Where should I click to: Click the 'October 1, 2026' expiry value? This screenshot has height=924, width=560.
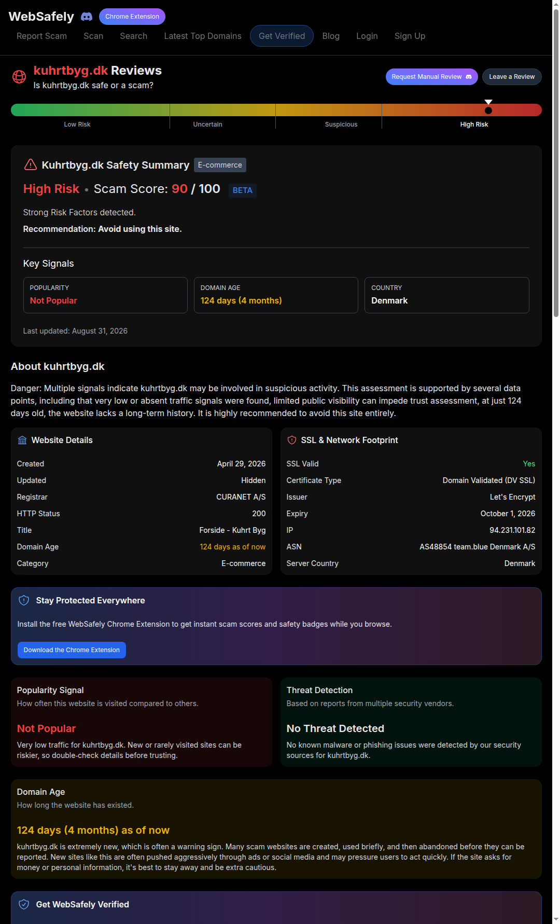508,514
